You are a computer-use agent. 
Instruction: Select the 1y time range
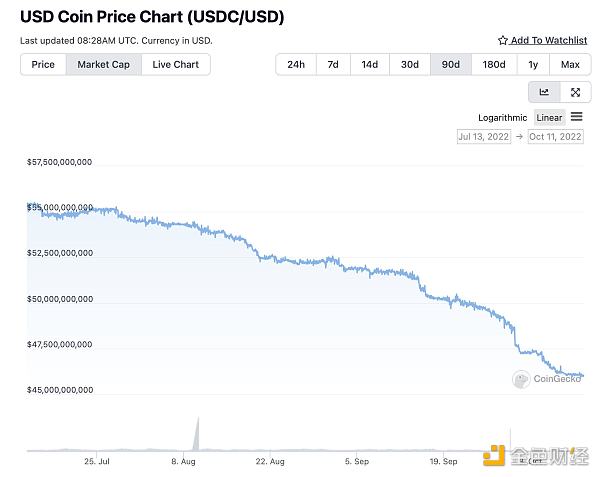coord(533,64)
